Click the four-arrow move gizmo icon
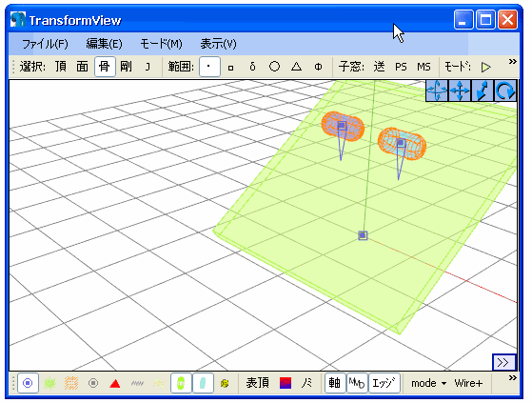 pyautogui.click(x=460, y=91)
